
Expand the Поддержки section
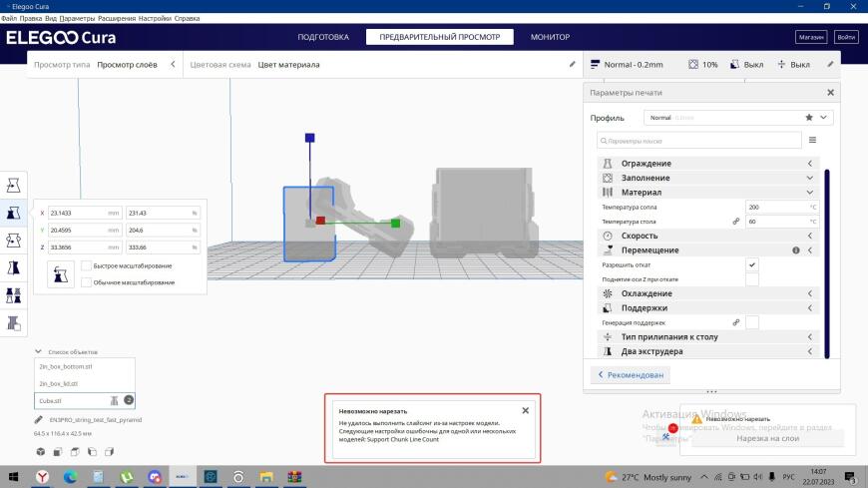(708, 308)
